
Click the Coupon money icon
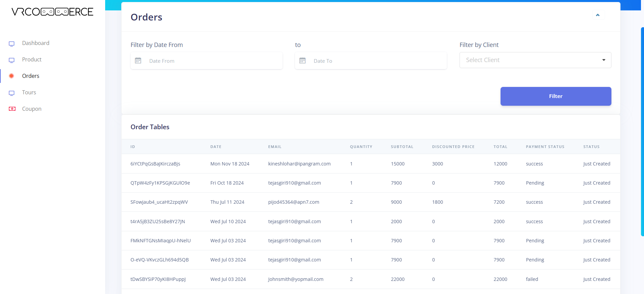[12, 109]
